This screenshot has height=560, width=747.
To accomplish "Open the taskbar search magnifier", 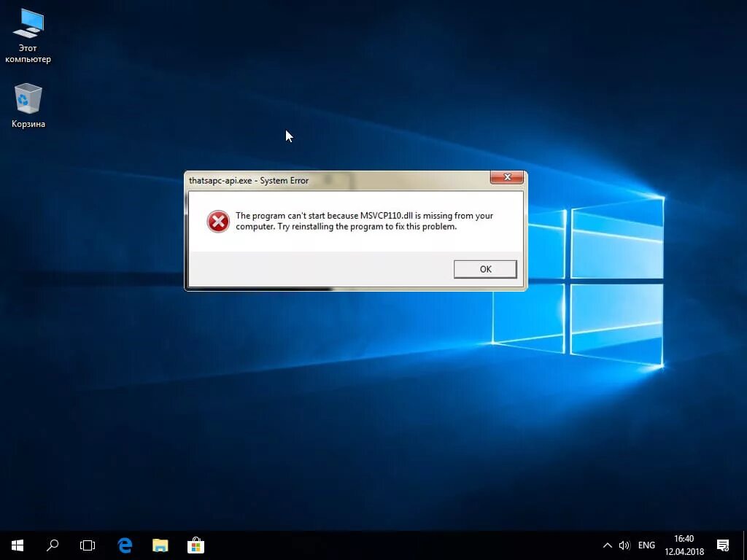I will point(53,545).
